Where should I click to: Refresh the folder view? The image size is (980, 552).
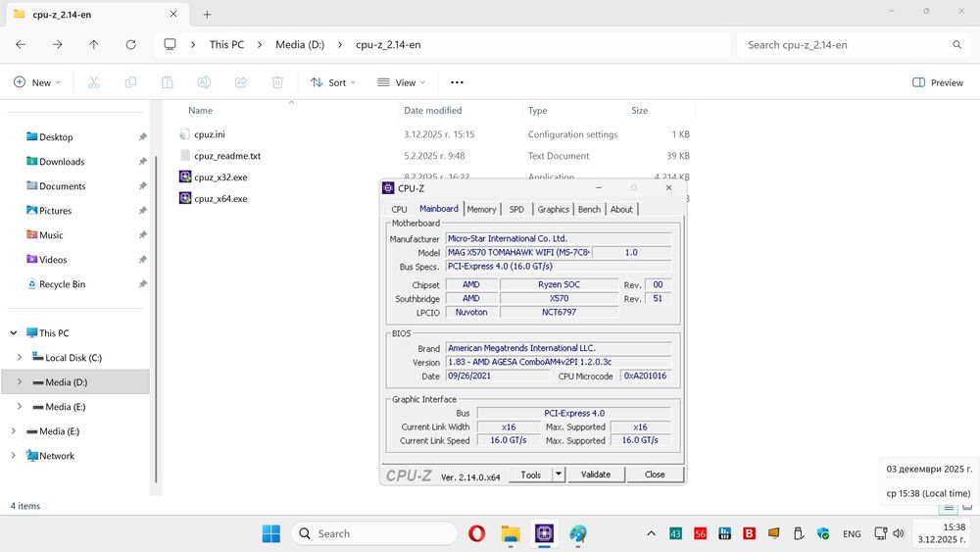(130, 45)
